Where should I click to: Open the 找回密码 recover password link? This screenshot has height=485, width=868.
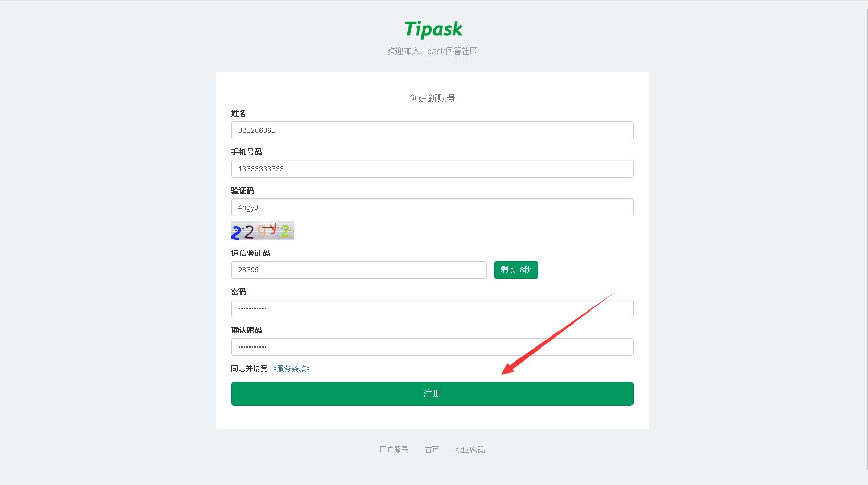tap(470, 450)
